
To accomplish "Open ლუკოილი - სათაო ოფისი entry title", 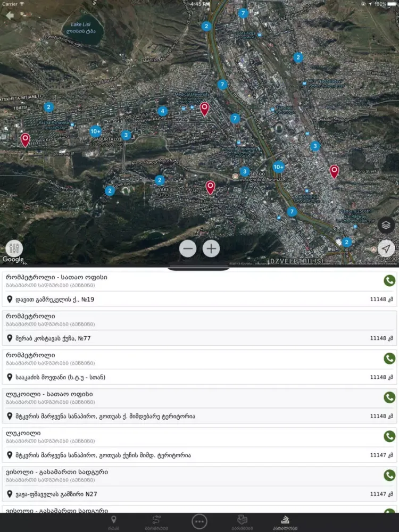I will coord(49,394).
